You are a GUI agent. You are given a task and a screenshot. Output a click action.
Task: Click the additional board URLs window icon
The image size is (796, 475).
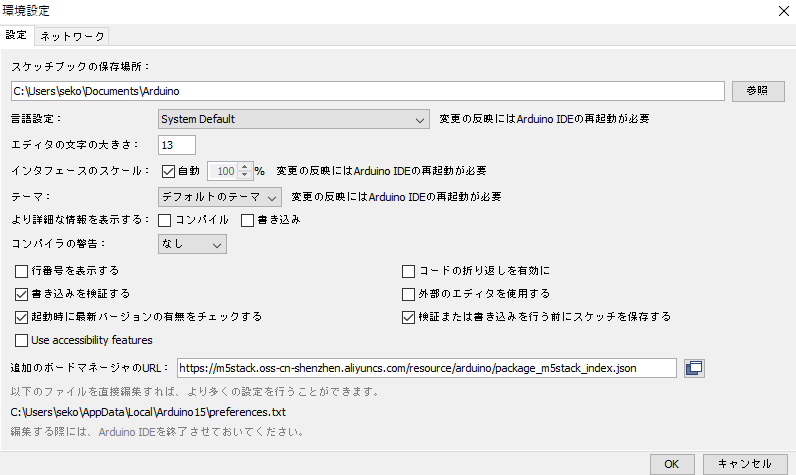click(694, 368)
